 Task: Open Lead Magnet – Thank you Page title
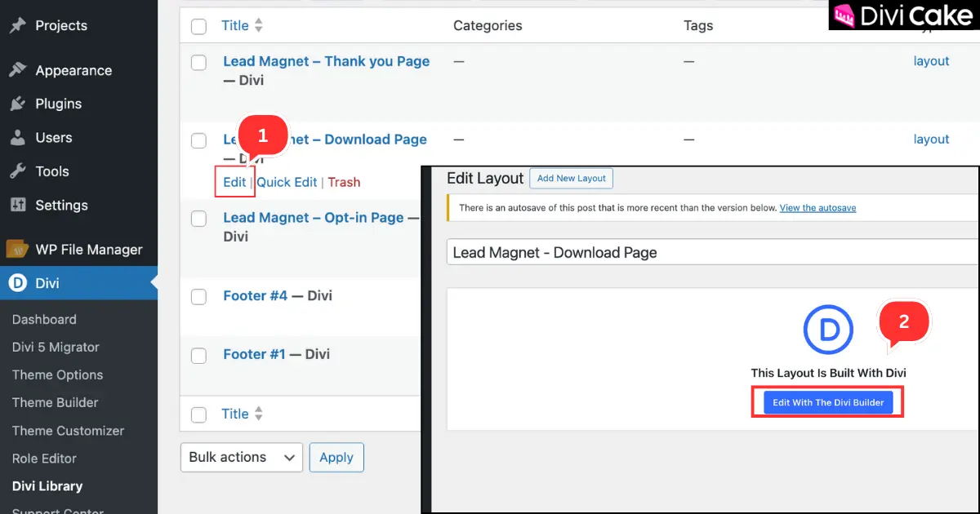pyautogui.click(x=327, y=61)
